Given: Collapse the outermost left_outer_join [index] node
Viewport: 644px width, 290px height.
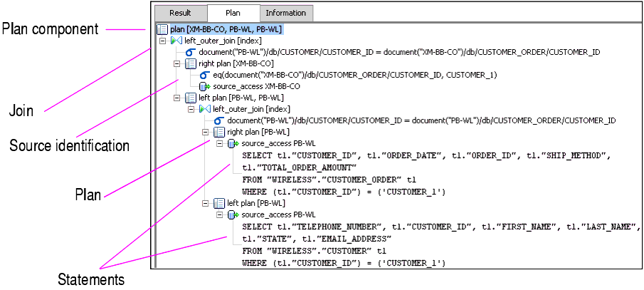Looking at the screenshot, I should click(163, 41).
